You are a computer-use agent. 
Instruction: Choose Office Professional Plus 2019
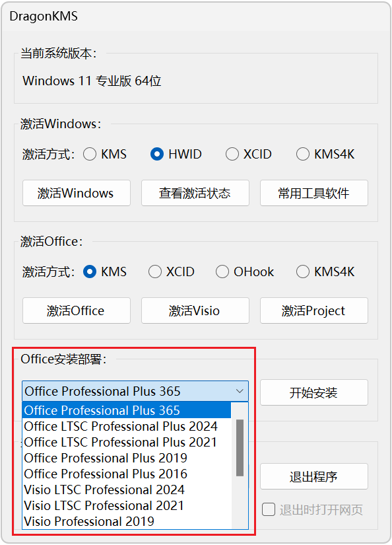127,458
